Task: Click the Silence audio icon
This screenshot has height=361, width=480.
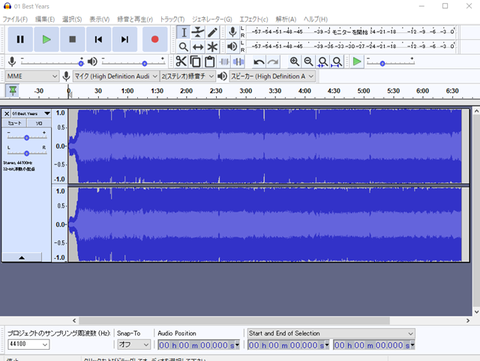Action: (x=238, y=62)
